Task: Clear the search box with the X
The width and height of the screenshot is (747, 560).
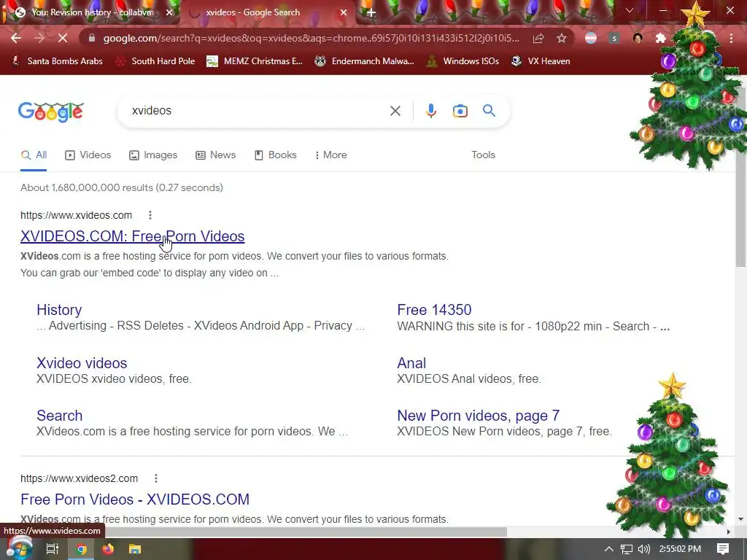Action: pos(395,111)
